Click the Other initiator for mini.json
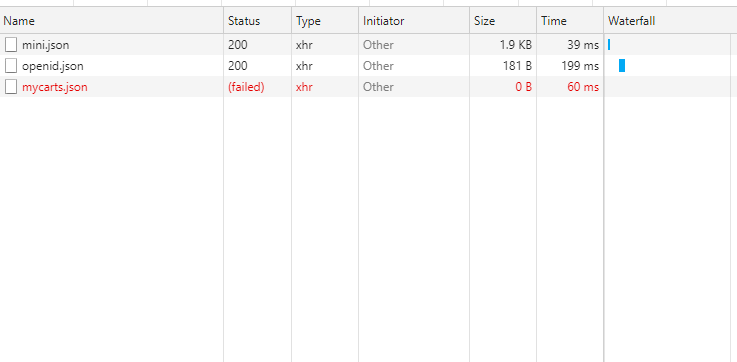The image size is (737, 362). coord(378,45)
